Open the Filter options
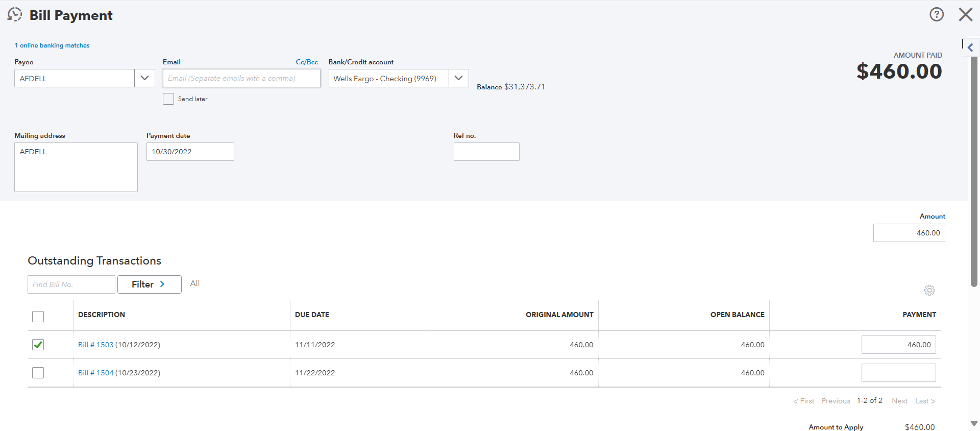 149,284
